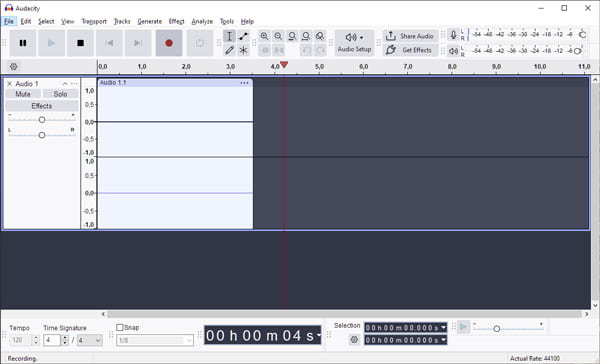
Task: Open the Edit menu
Action: click(x=26, y=21)
